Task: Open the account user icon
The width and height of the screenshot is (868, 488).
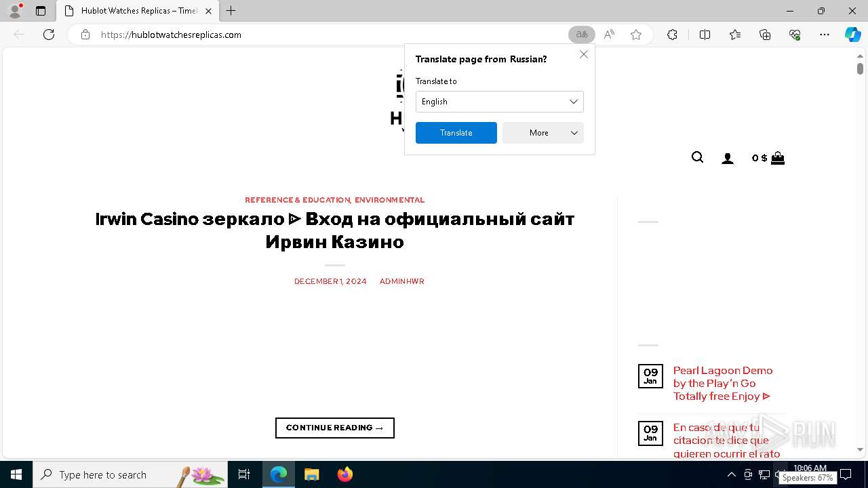Action: 728,159
